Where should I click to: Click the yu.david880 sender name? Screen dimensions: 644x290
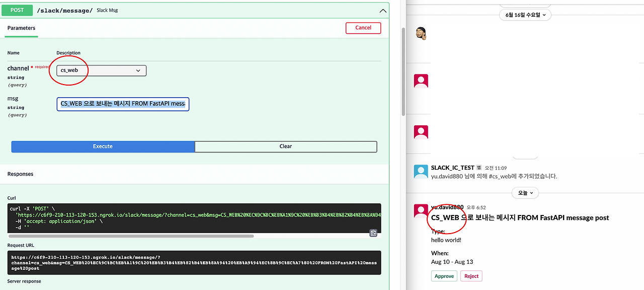click(447, 207)
